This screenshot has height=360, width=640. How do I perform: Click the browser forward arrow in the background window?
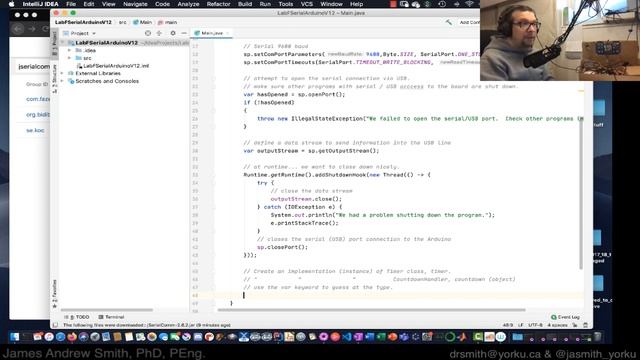pyautogui.click(x=32, y=29)
